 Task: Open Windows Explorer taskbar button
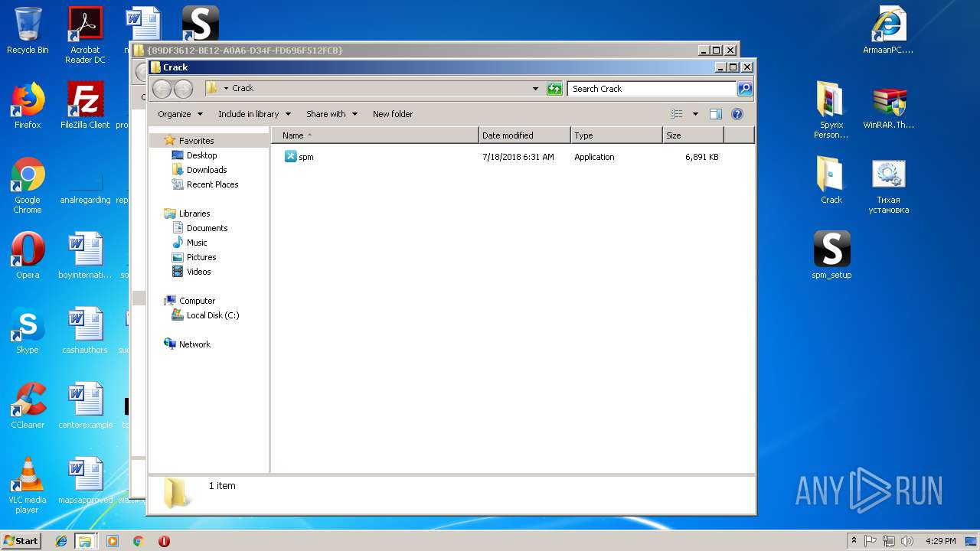click(x=85, y=541)
